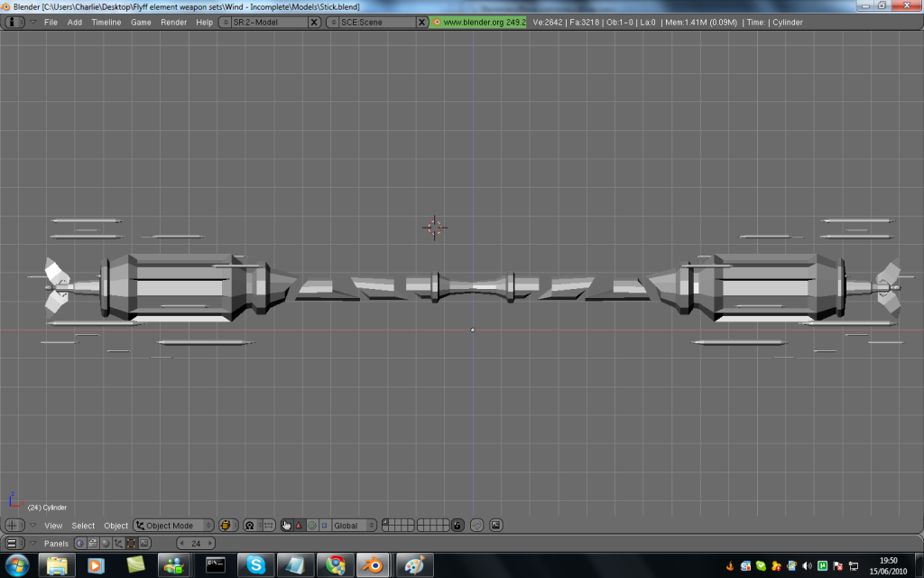Toggle the layer lock icon
The image size is (924, 578).
[457, 525]
